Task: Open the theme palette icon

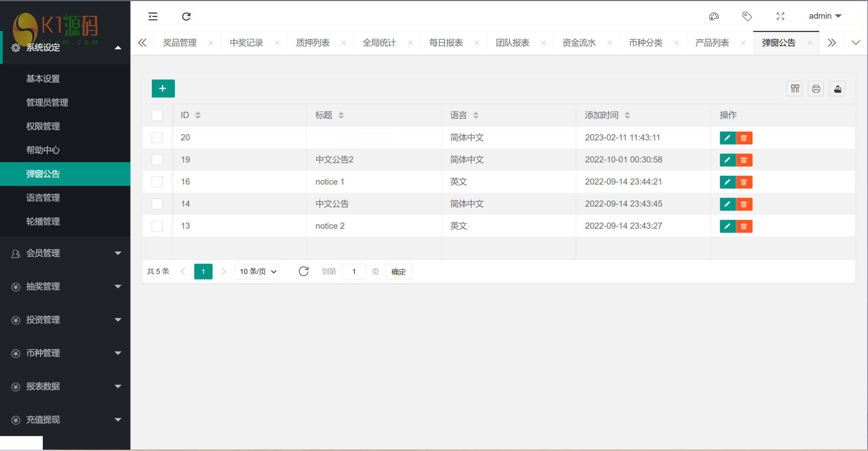Action: [714, 16]
